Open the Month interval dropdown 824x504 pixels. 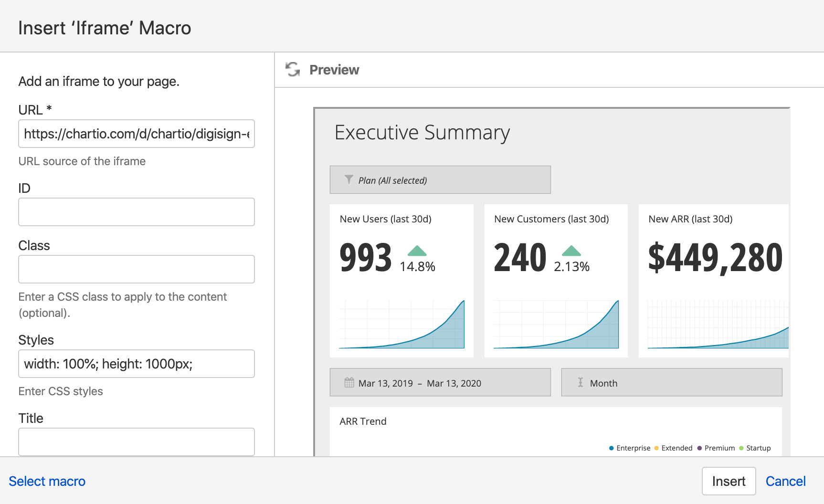[672, 382]
